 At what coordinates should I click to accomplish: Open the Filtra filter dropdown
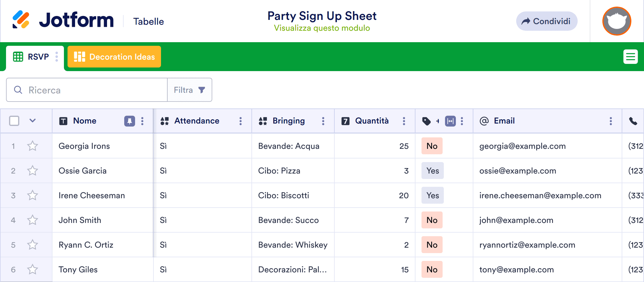tap(189, 90)
